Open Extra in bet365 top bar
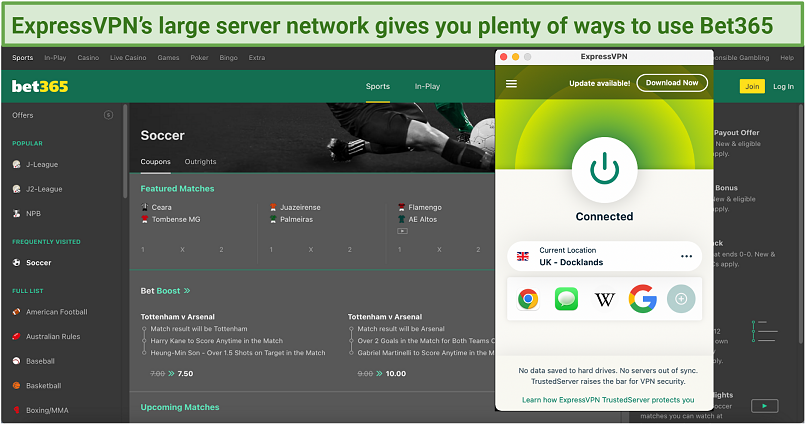 point(257,58)
